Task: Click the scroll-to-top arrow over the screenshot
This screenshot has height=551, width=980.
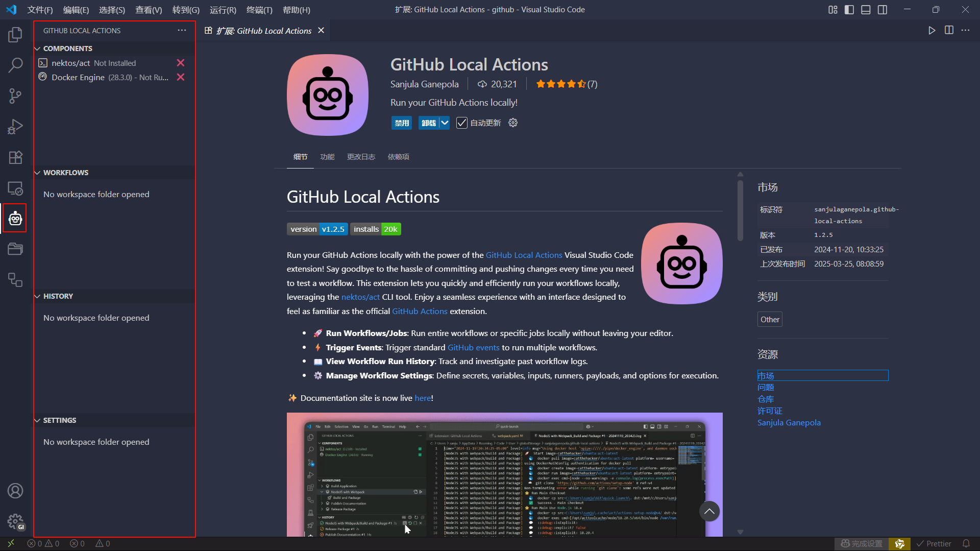Action: [x=709, y=511]
